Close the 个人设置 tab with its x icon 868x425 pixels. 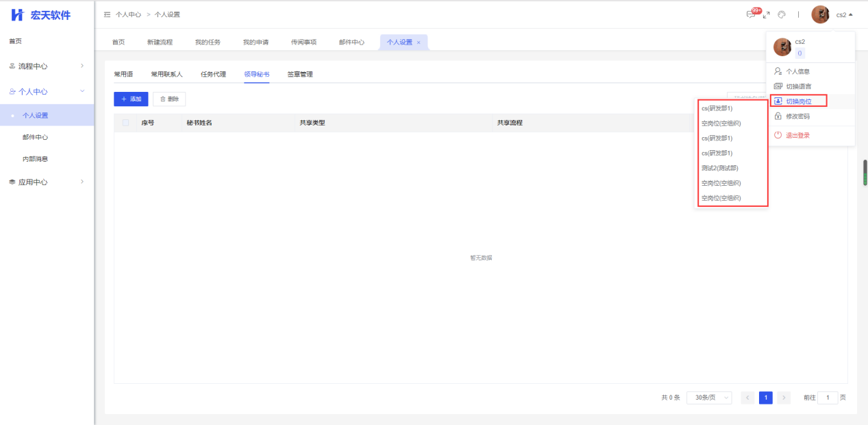point(419,42)
